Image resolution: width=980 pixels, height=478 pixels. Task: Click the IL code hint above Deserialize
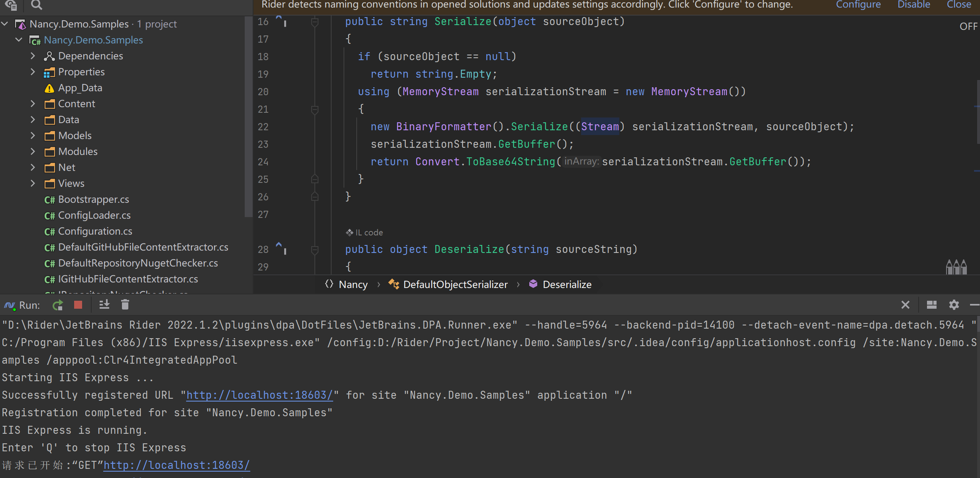pyautogui.click(x=364, y=233)
